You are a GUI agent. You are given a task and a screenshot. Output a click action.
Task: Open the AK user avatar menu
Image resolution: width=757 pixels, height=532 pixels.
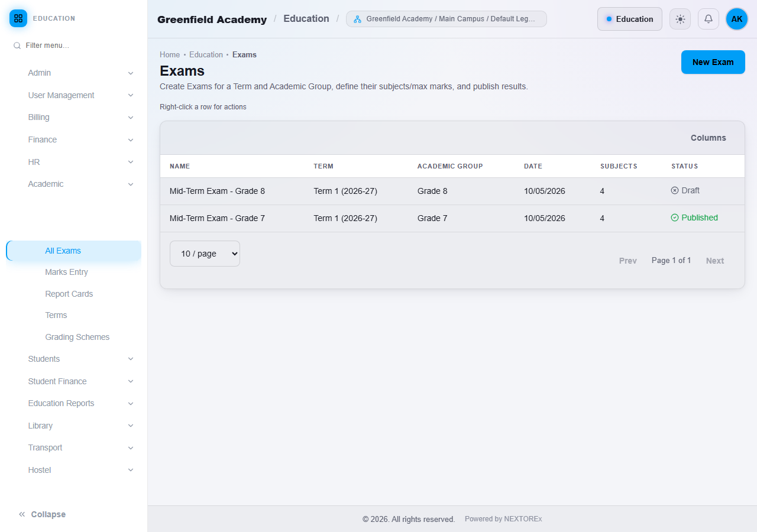pyautogui.click(x=737, y=19)
